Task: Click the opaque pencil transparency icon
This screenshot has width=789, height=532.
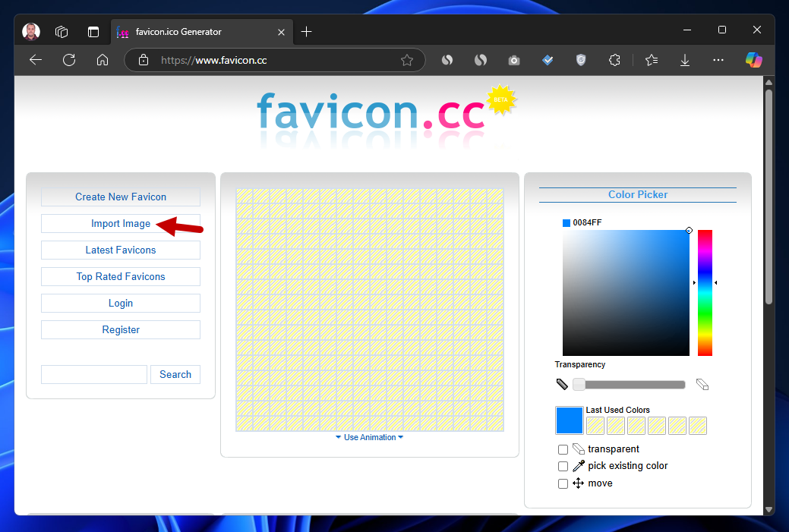Action: click(x=562, y=385)
